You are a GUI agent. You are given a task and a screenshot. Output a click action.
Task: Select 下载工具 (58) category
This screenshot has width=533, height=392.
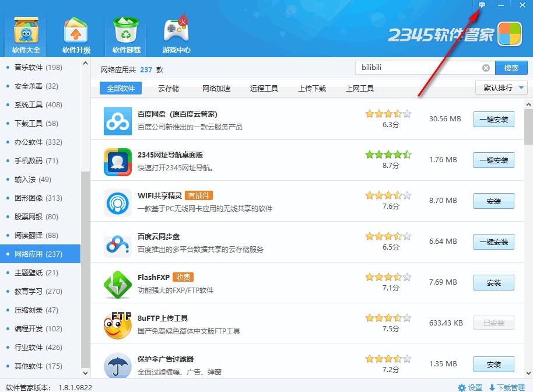40,124
